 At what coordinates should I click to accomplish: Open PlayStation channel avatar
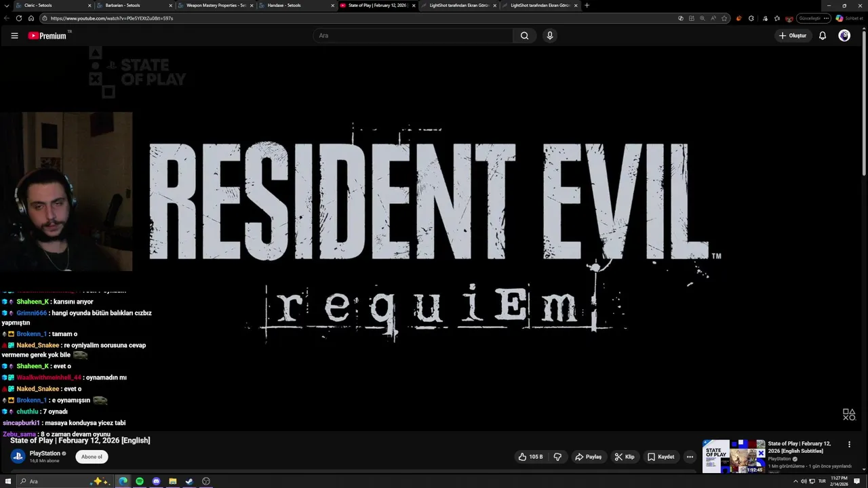pos(18,456)
